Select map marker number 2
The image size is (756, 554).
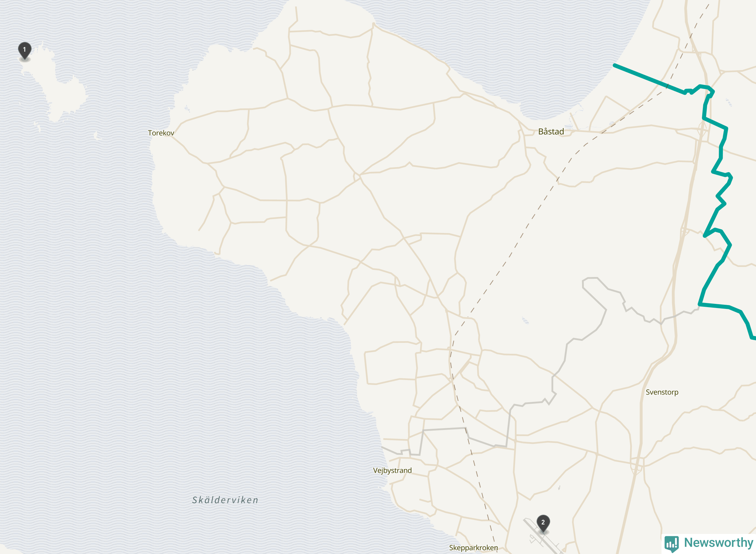543,524
